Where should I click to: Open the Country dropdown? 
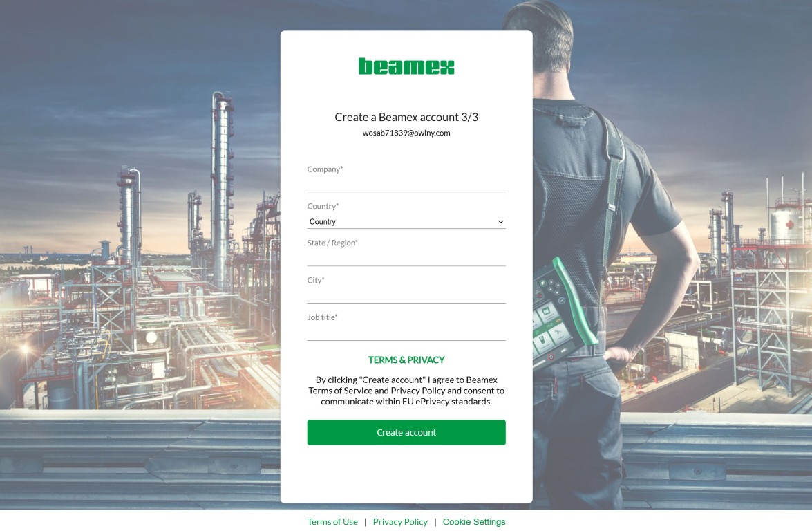(401, 222)
